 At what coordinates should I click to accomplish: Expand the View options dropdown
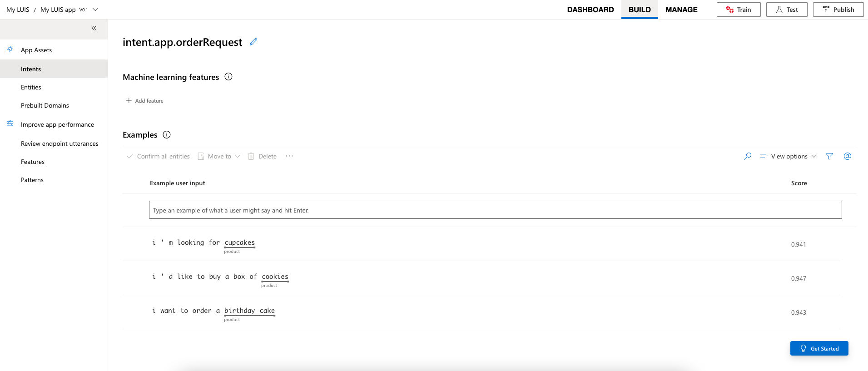789,156
